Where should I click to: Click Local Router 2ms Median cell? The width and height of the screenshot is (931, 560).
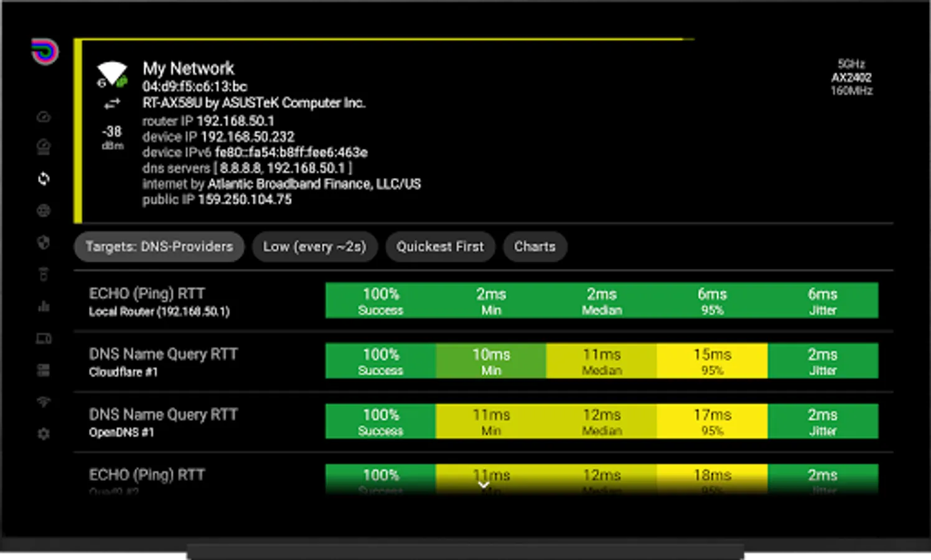pyautogui.click(x=602, y=301)
